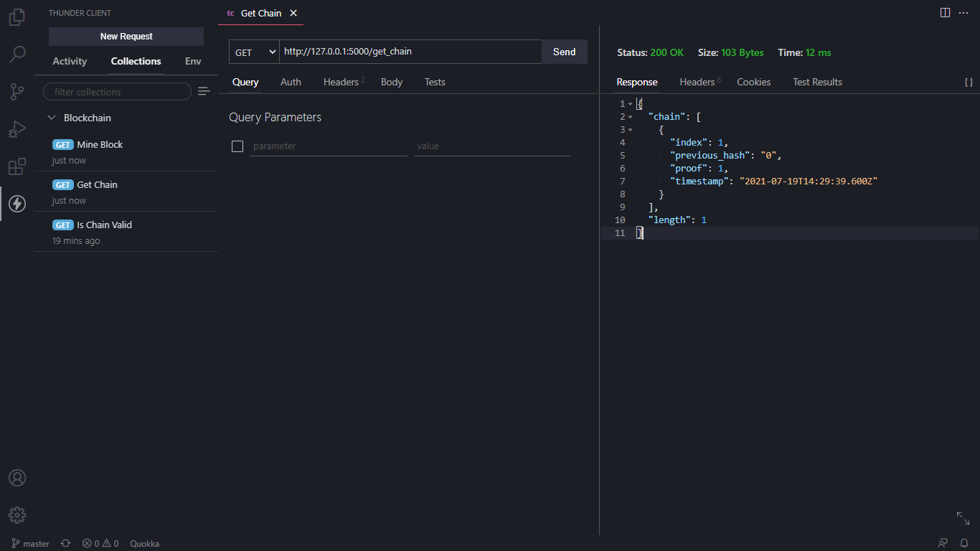The image size is (980, 551).
Task: Fold the chain array at line 2
Action: 631,117
